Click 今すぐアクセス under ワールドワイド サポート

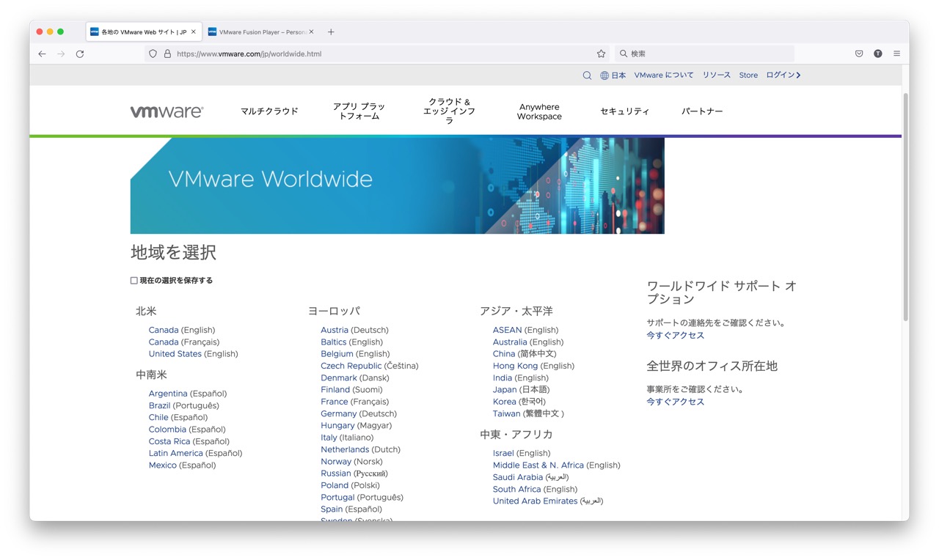click(675, 335)
